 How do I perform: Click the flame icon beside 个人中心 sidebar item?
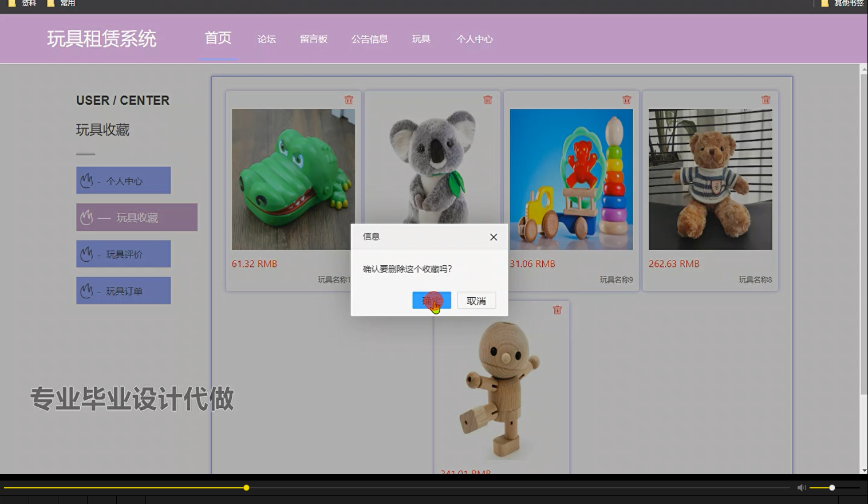(86, 180)
